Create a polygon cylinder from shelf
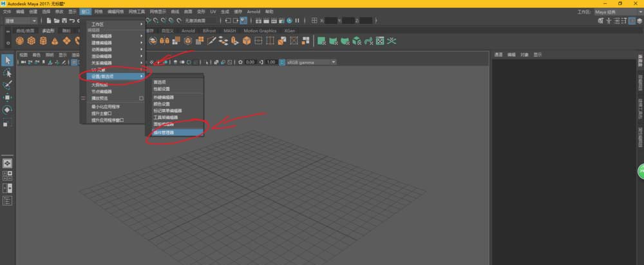Viewport: 644px width, 265px height. 43,41
